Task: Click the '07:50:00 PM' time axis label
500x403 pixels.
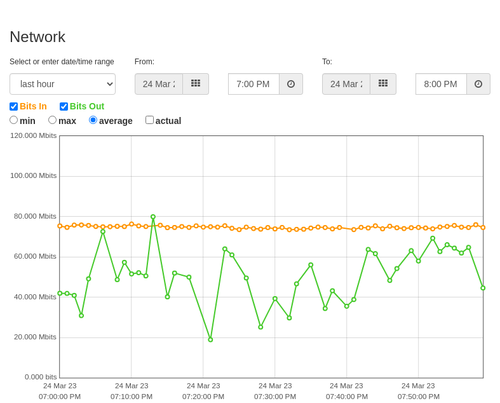Action: [x=418, y=397]
